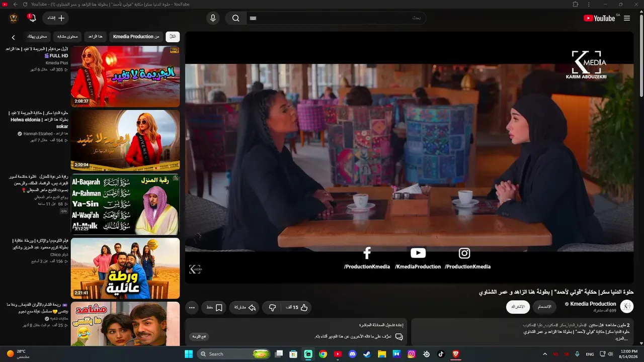Click the magnifier search button

[x=235, y=18]
